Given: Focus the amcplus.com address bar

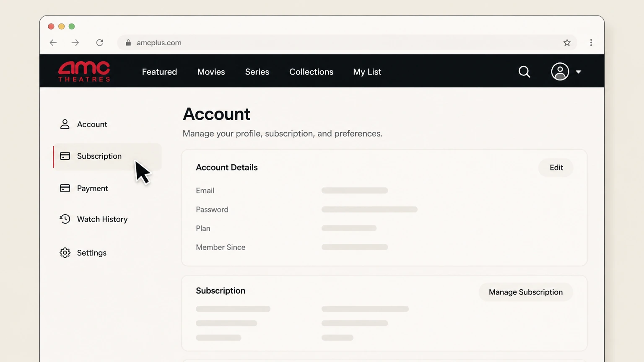Looking at the screenshot, I should [x=347, y=43].
